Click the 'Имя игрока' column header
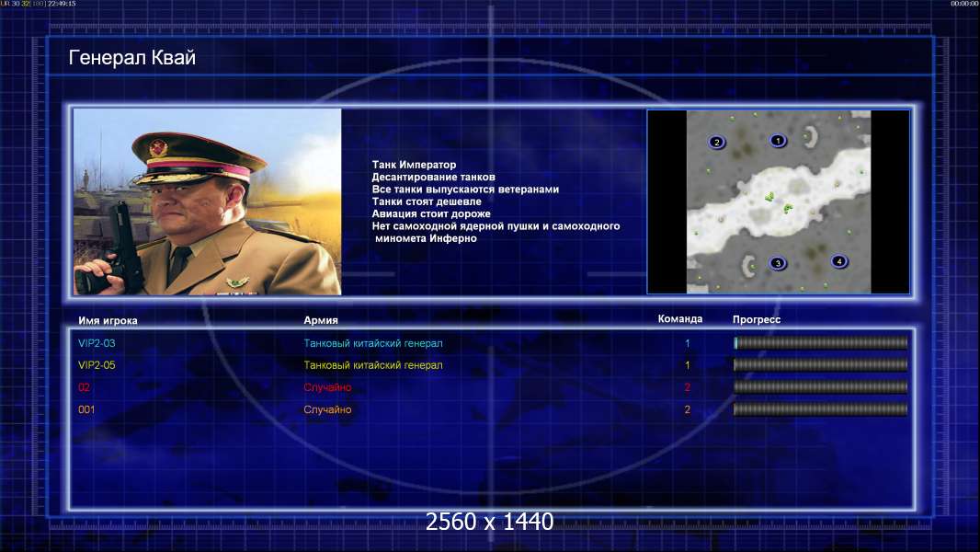Image resolution: width=980 pixels, height=552 pixels. [108, 321]
